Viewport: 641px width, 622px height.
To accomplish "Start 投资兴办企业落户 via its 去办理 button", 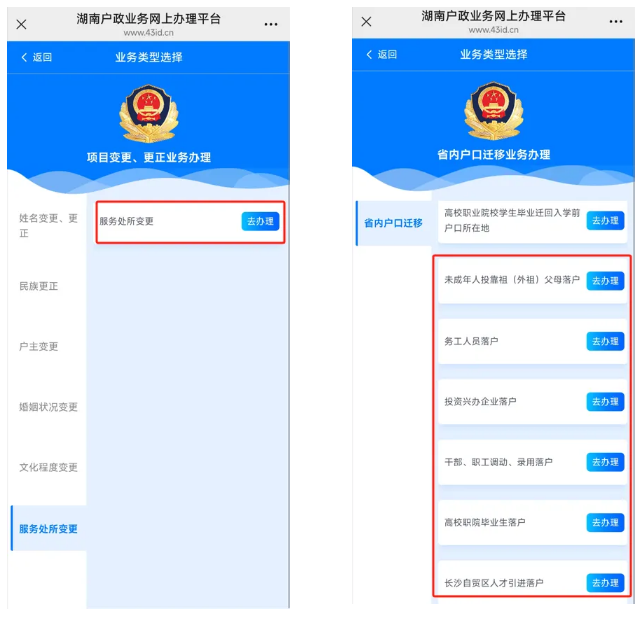I will pos(605,402).
